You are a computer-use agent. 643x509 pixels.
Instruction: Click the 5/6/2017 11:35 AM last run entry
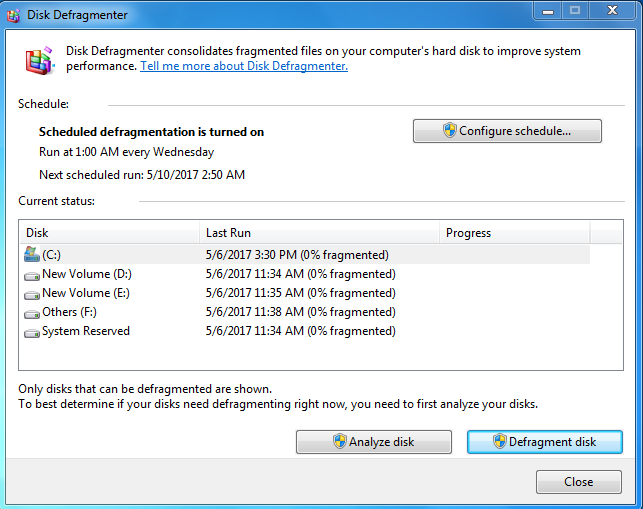click(x=301, y=293)
